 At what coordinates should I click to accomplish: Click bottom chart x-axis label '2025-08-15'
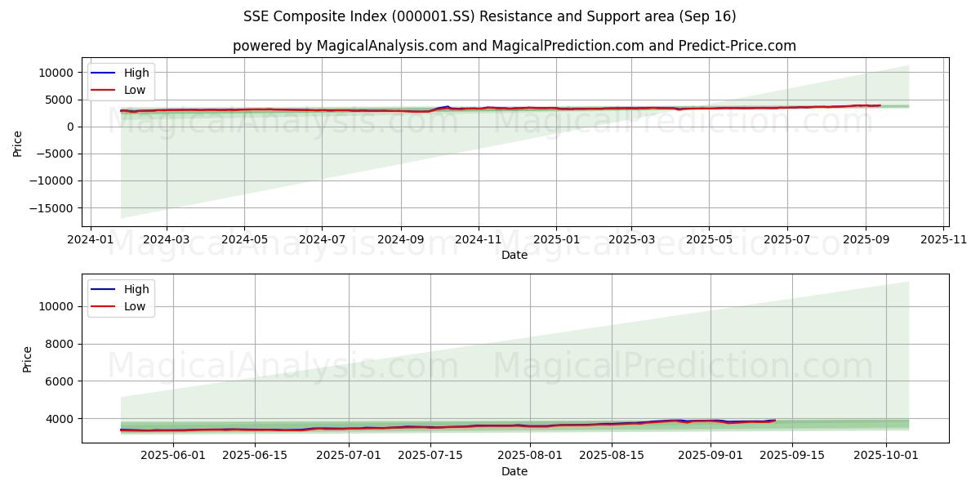coord(612,457)
